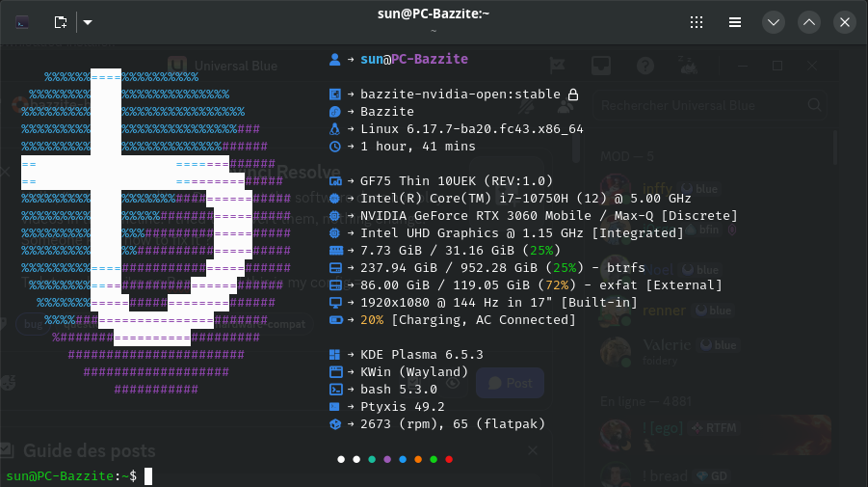This screenshot has height=487, width=868.
Task: Click the desktop icon beside KDE Plasma
Action: (x=335, y=355)
